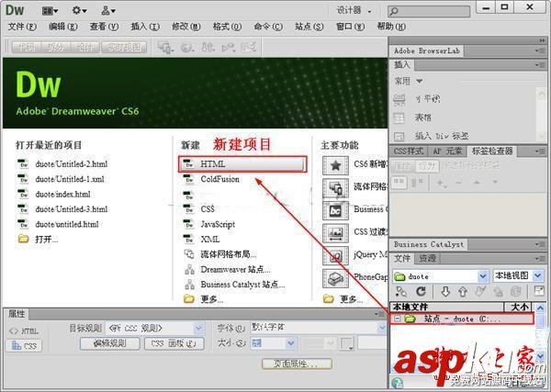Click the multiscreen preview toolbar icon

(x=165, y=47)
